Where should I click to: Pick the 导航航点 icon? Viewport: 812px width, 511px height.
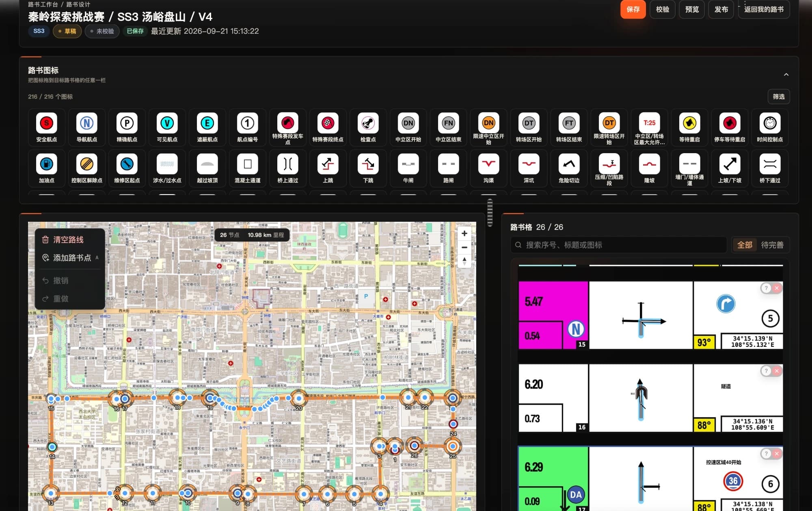86,127
